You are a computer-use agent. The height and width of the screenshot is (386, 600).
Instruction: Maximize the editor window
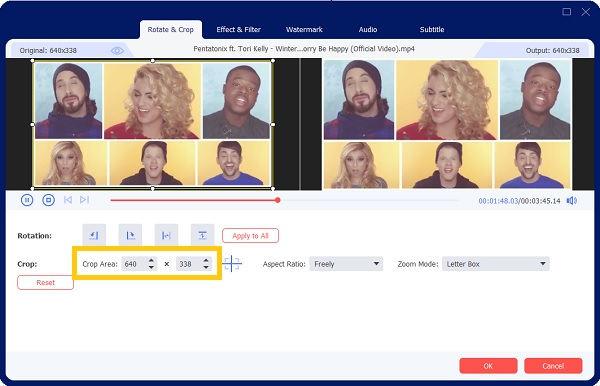click(567, 11)
